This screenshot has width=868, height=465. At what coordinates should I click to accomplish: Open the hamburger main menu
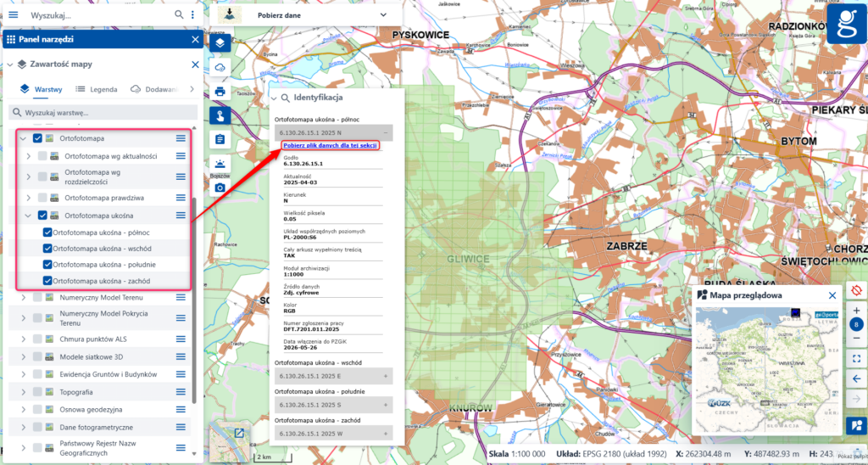(14, 15)
